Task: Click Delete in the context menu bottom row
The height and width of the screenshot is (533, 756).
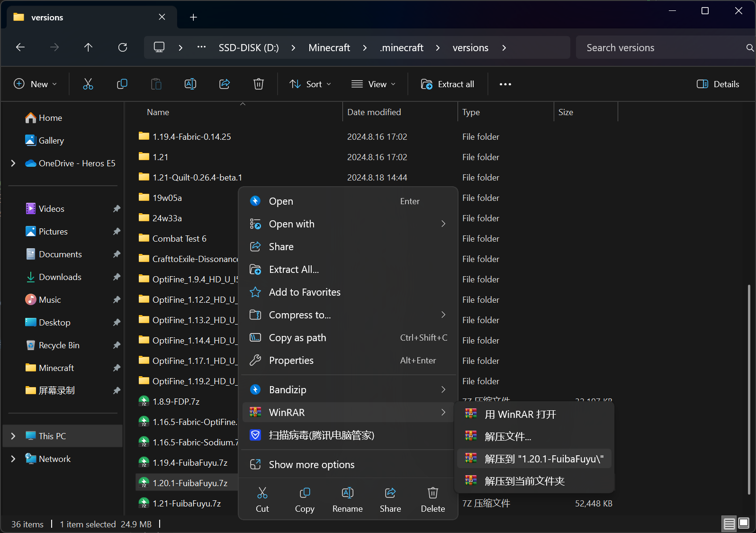Action: [433, 499]
